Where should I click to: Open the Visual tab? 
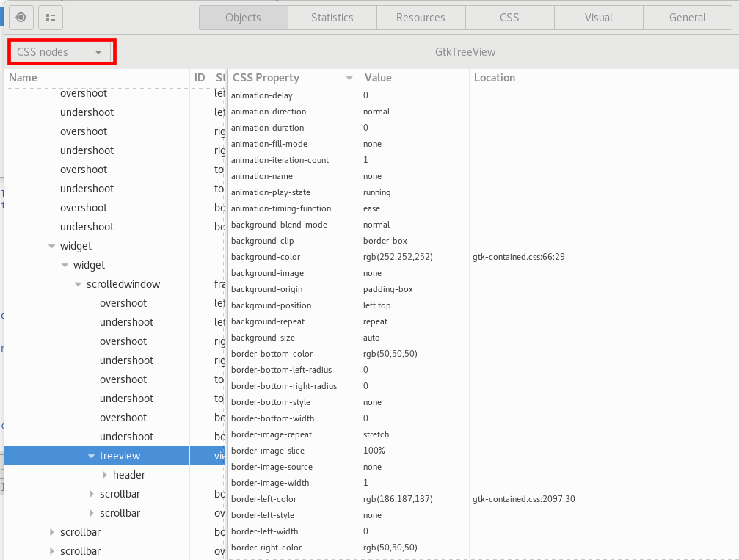pos(598,17)
